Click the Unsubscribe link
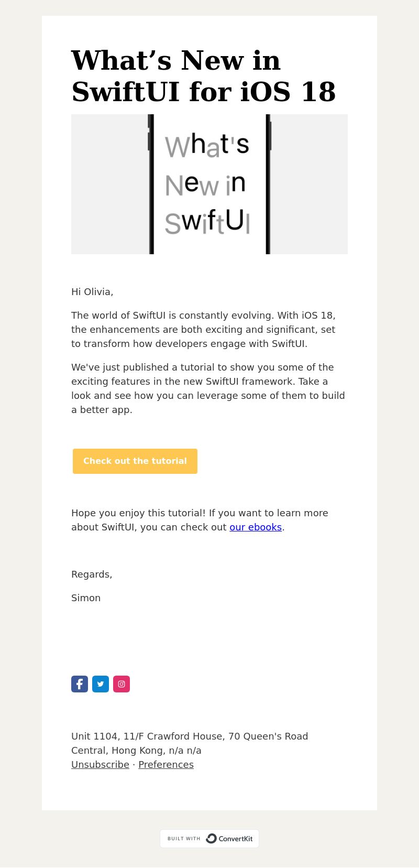 pyautogui.click(x=100, y=765)
